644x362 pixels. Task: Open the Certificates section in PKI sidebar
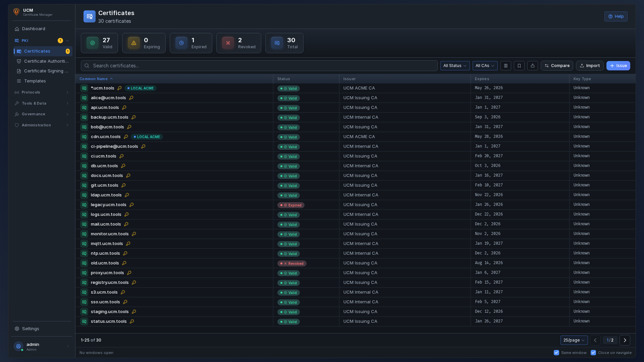pyautogui.click(x=37, y=51)
